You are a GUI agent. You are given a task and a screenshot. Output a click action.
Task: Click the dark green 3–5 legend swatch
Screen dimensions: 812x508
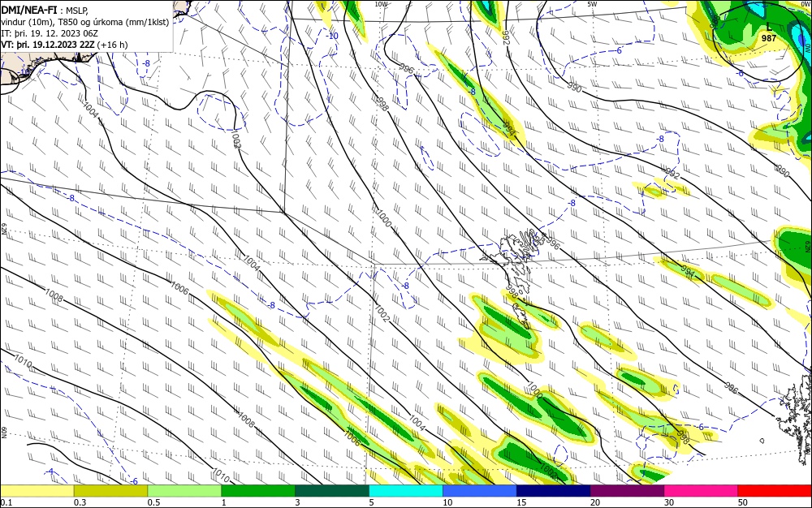332,491
